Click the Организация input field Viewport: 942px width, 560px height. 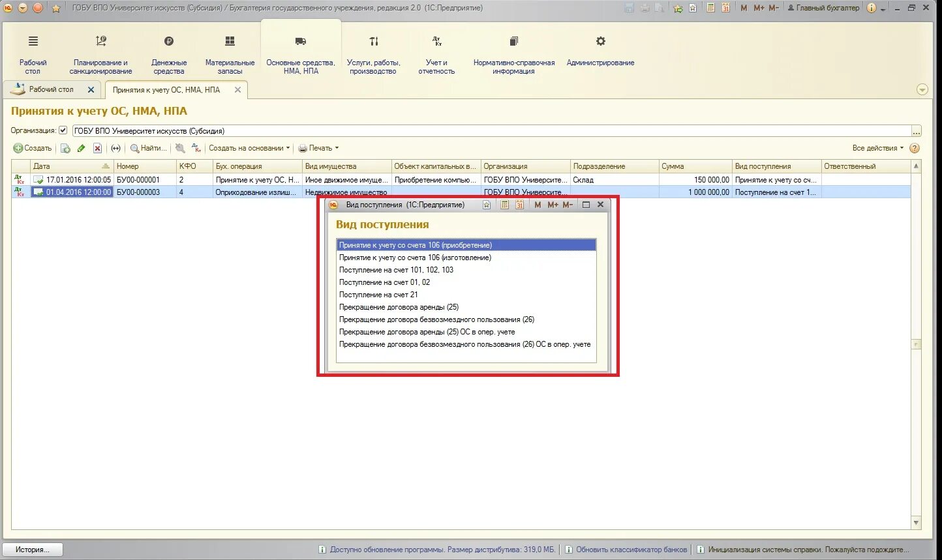click(491, 131)
